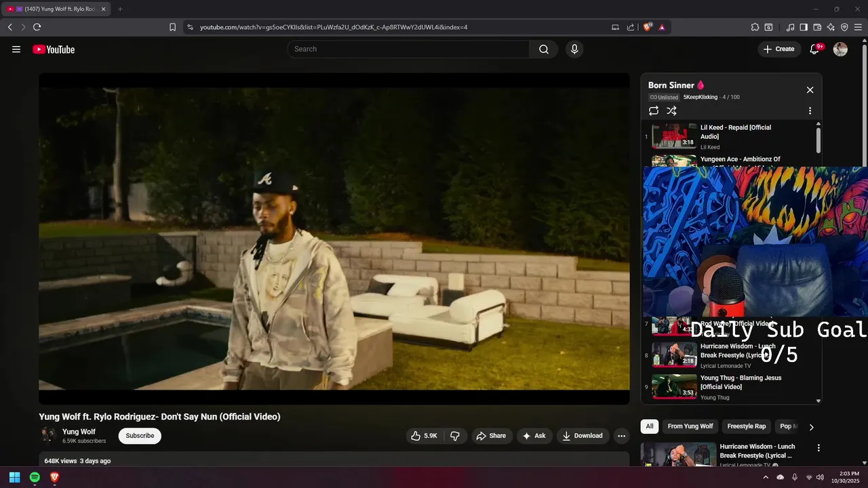Ask about this video
Viewport: 868px width, 488px height.
click(534, 436)
